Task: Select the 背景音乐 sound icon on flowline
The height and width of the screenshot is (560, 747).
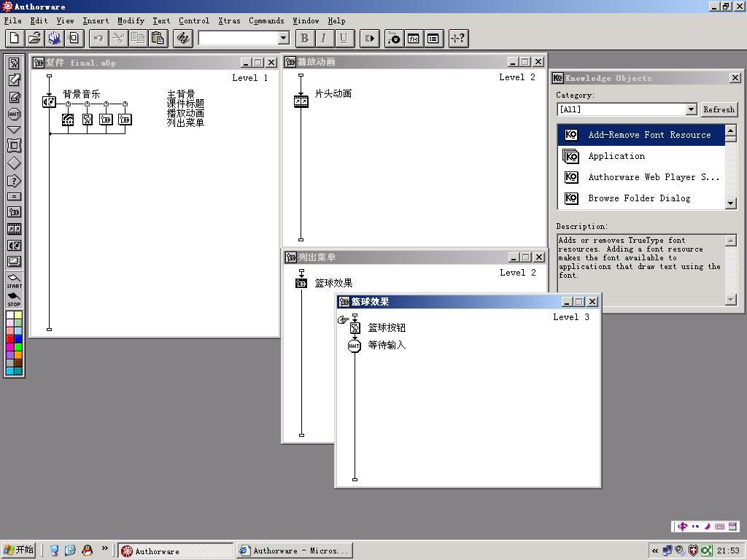Action: pyautogui.click(x=49, y=102)
